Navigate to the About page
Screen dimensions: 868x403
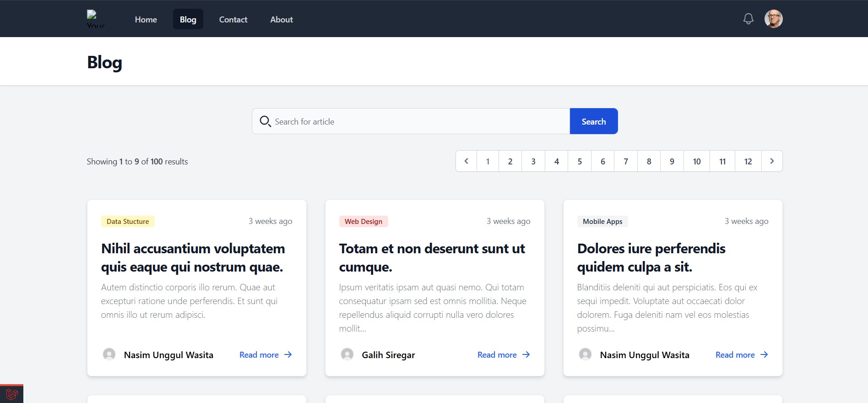click(281, 19)
